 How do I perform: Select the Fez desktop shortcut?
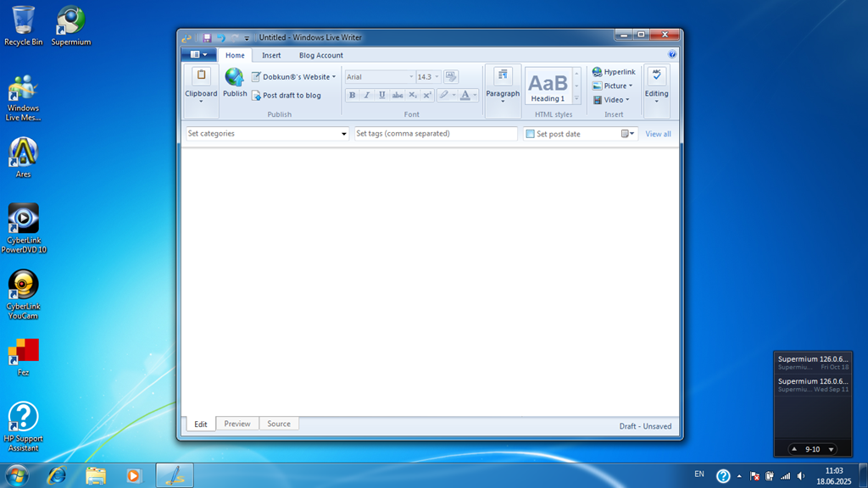pyautogui.click(x=23, y=357)
